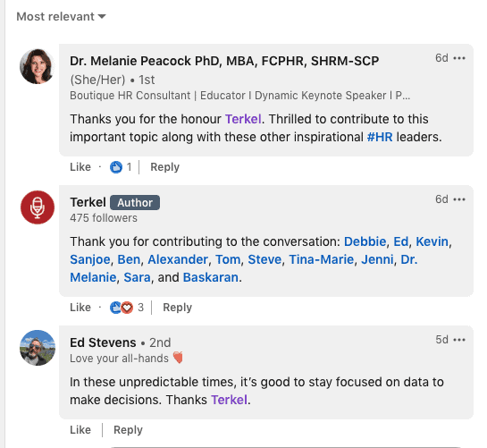487x448 pixels.
Task: Open the Dr. Melanie mention in Terkel's comment
Action: click(x=93, y=277)
